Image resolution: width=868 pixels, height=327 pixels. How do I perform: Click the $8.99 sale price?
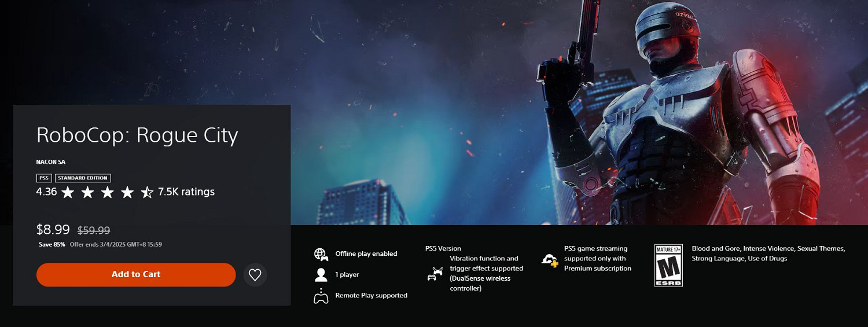tap(53, 230)
